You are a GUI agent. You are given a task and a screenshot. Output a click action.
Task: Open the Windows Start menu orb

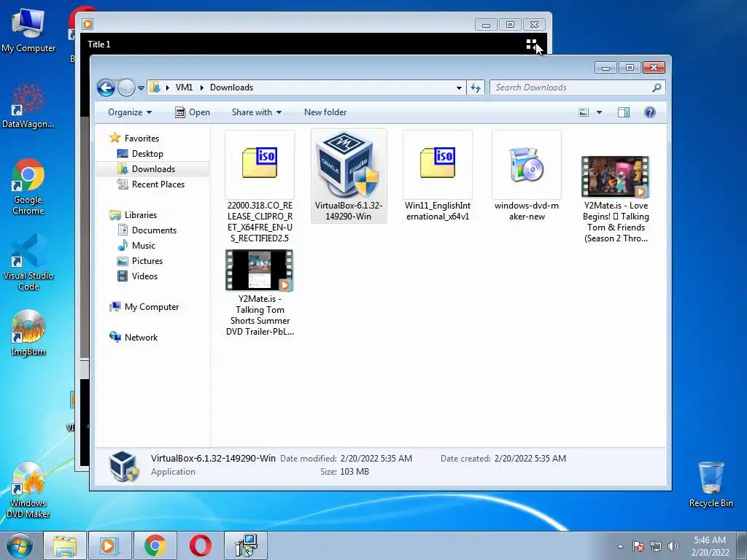(x=19, y=545)
